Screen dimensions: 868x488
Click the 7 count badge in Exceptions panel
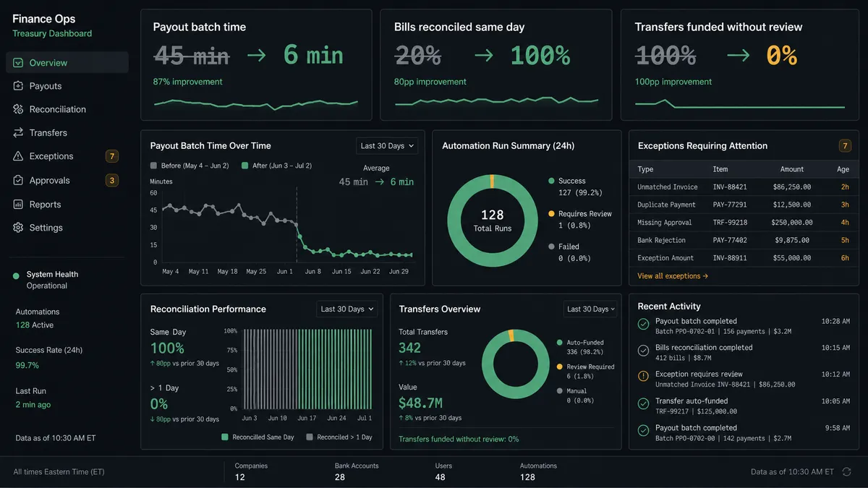click(x=845, y=146)
